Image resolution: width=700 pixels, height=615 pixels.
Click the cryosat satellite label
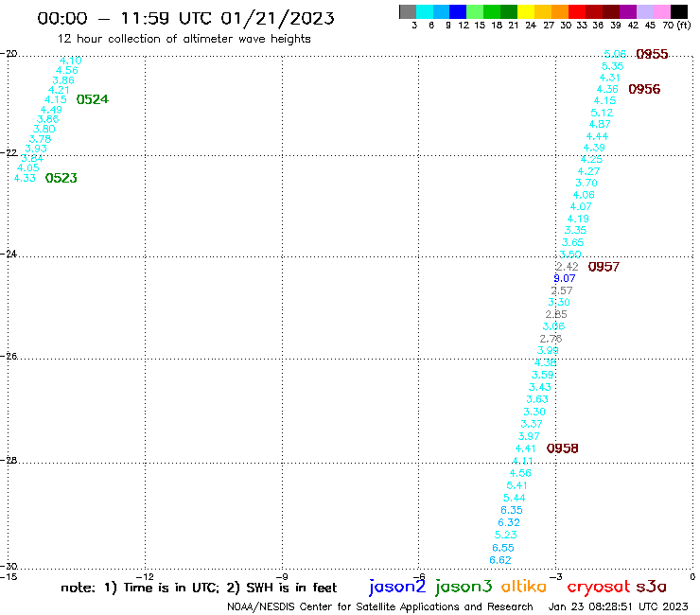tap(598, 587)
